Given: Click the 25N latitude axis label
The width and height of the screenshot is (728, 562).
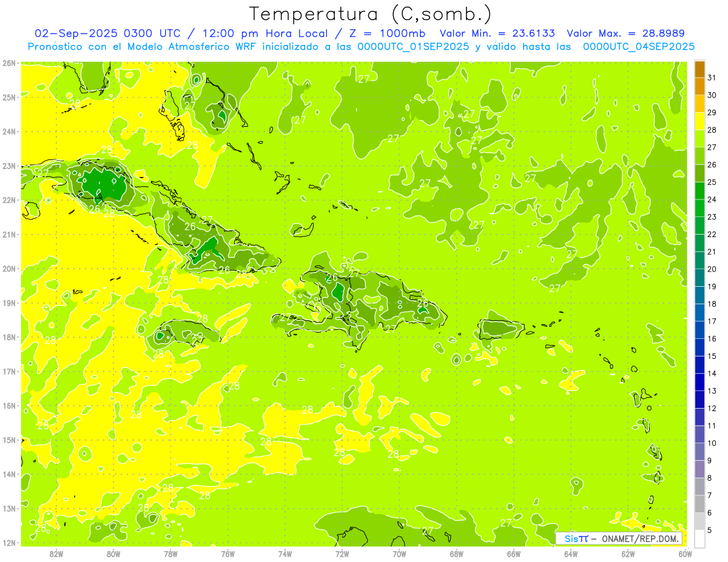Looking at the screenshot, I should (x=8, y=97).
